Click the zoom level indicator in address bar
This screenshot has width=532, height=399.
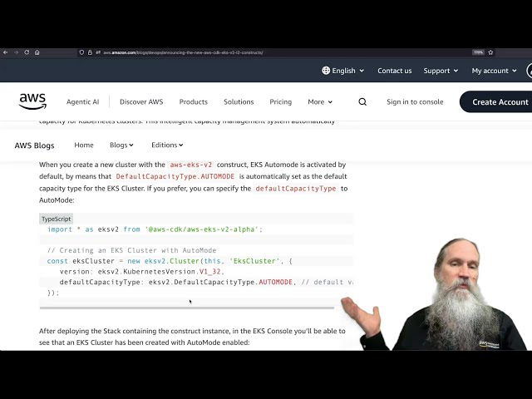[479, 52]
